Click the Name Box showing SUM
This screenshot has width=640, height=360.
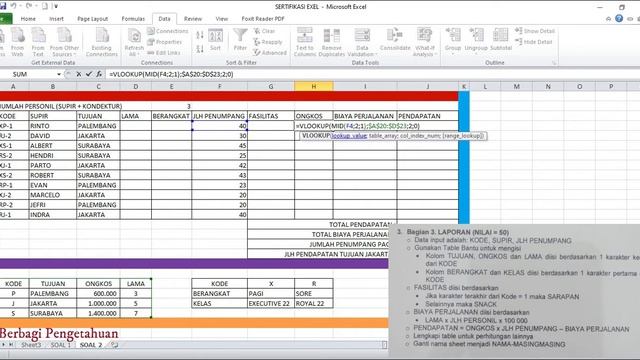click(28, 74)
